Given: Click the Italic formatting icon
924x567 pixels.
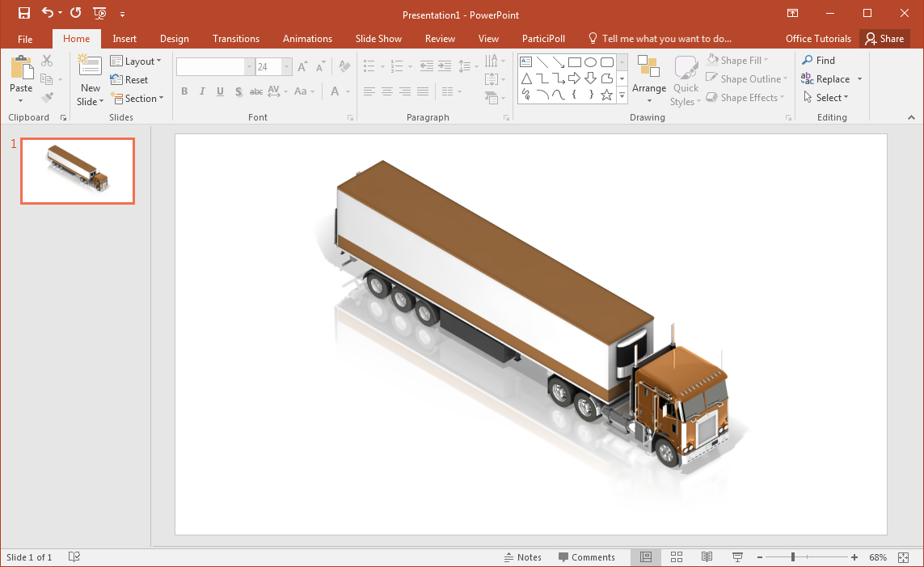Looking at the screenshot, I should (202, 91).
